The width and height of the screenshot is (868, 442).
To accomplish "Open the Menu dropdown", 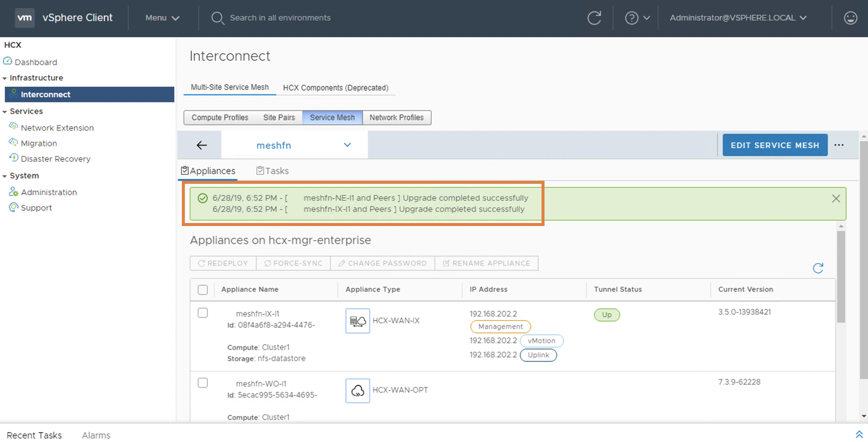I will (x=162, y=18).
